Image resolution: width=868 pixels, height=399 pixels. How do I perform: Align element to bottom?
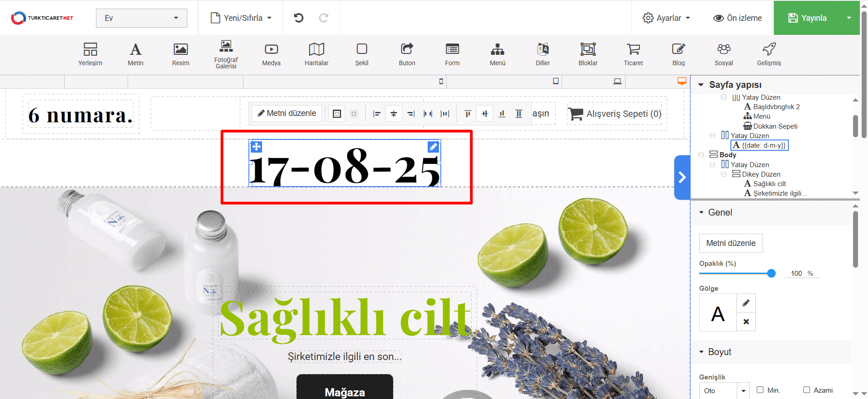(502, 114)
